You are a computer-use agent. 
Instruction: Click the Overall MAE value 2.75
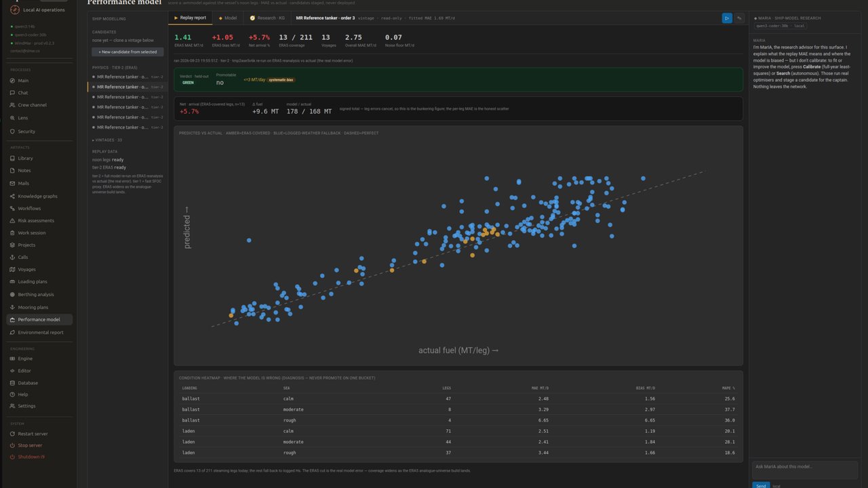(x=353, y=38)
